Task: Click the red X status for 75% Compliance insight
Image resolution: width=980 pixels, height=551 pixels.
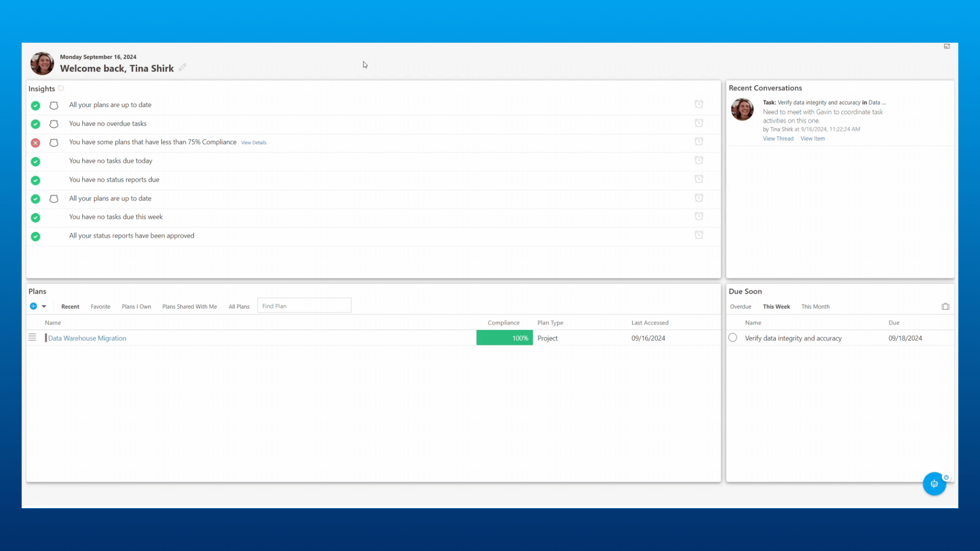Action: (35, 143)
